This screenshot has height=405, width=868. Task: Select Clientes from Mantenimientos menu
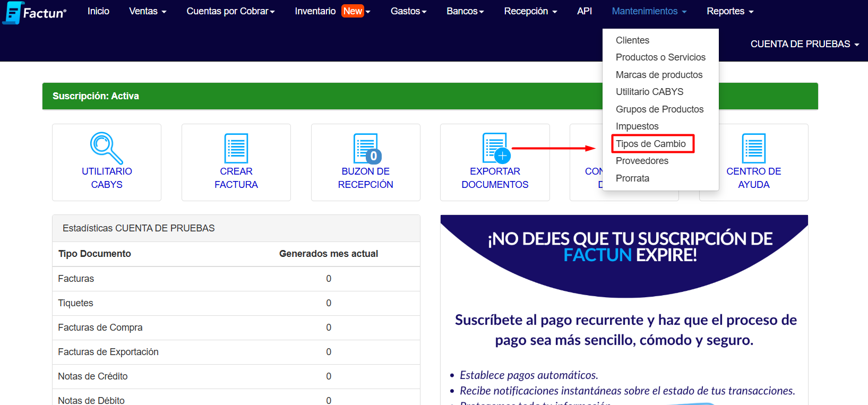pos(632,40)
